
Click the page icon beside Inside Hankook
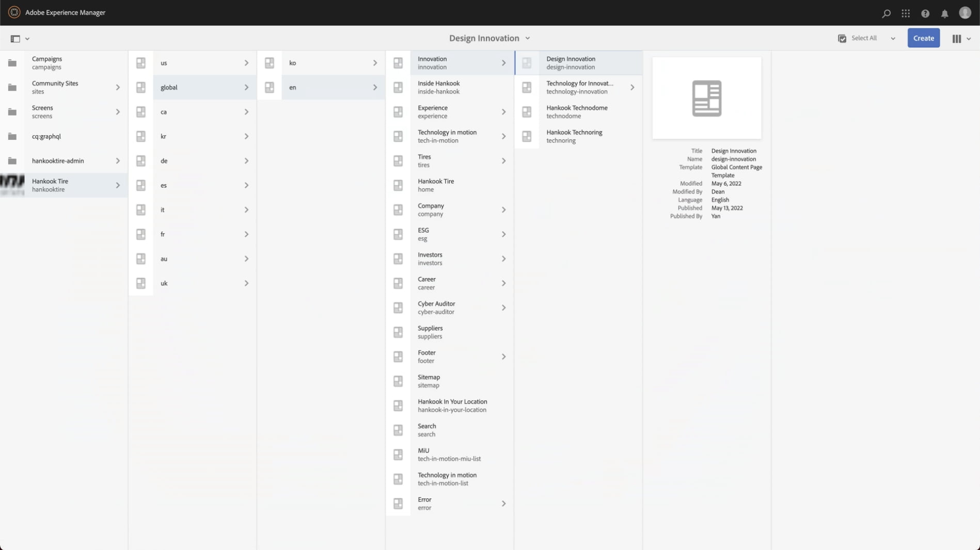point(398,87)
